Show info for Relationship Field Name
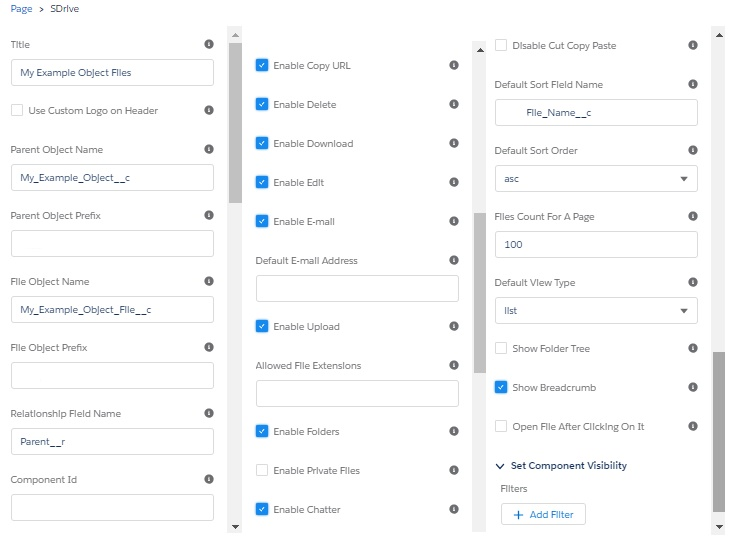Viewport: 740px width, 544px height. pos(209,413)
